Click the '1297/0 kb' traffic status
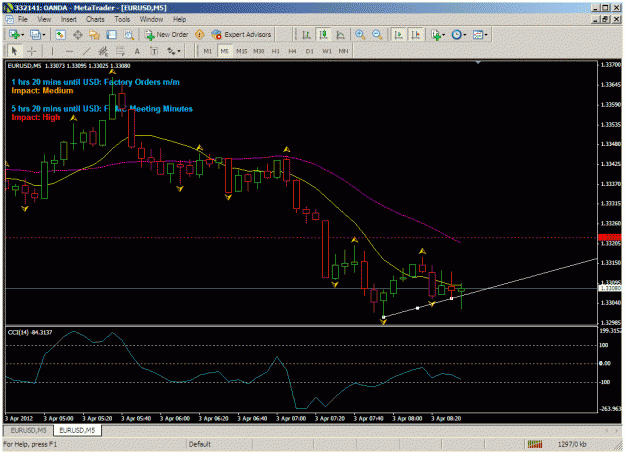625x452 pixels. pos(572,444)
